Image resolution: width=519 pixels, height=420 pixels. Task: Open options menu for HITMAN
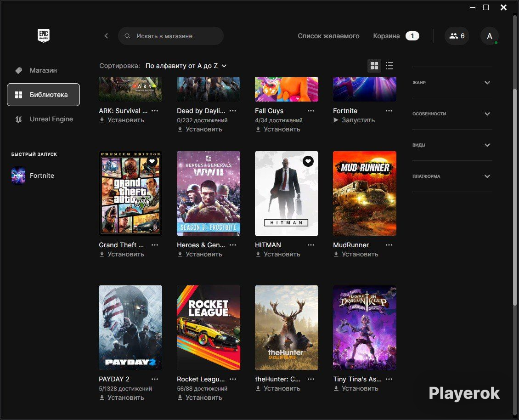pyautogui.click(x=311, y=245)
